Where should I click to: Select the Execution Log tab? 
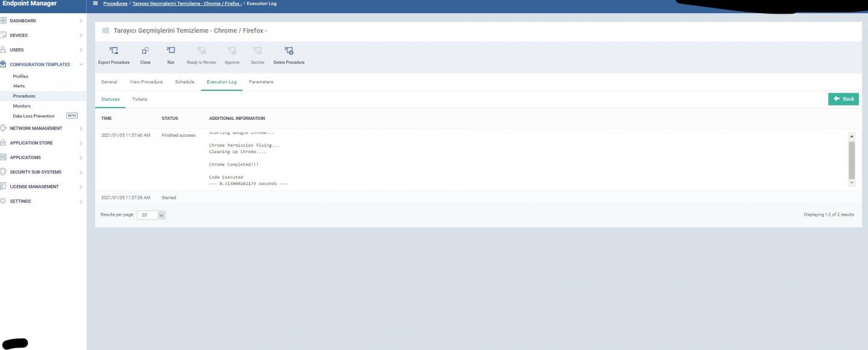pyautogui.click(x=222, y=82)
